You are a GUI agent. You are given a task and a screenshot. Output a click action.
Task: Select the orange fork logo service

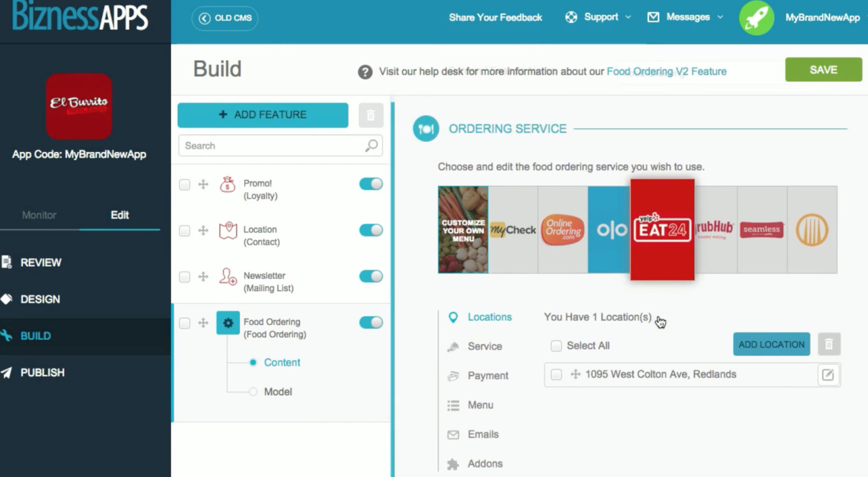pos(812,230)
